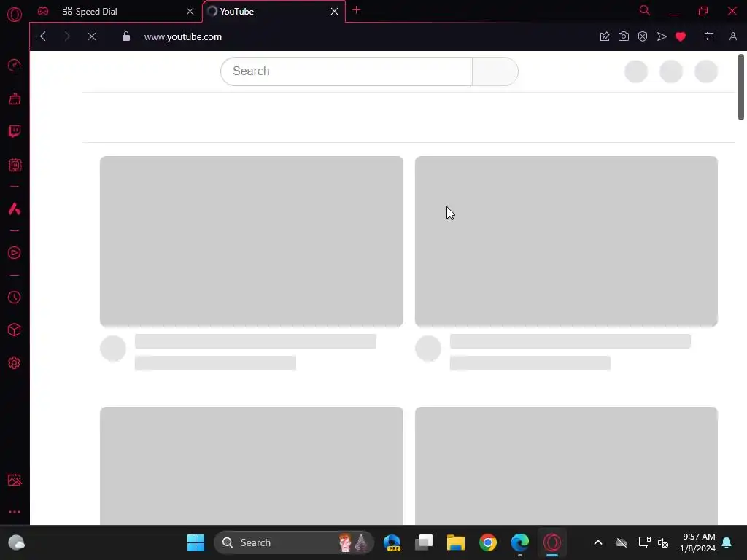This screenshot has height=560, width=747.
Task: Click the YouTube search submit button
Action: (x=495, y=71)
